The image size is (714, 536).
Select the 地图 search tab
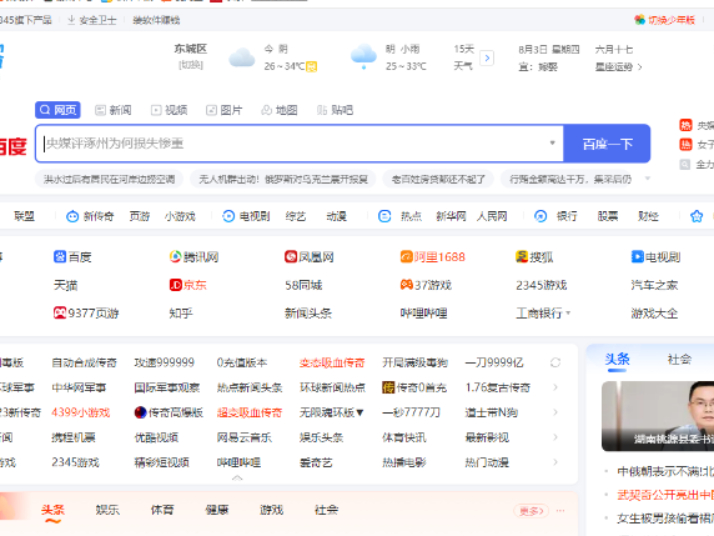click(279, 110)
